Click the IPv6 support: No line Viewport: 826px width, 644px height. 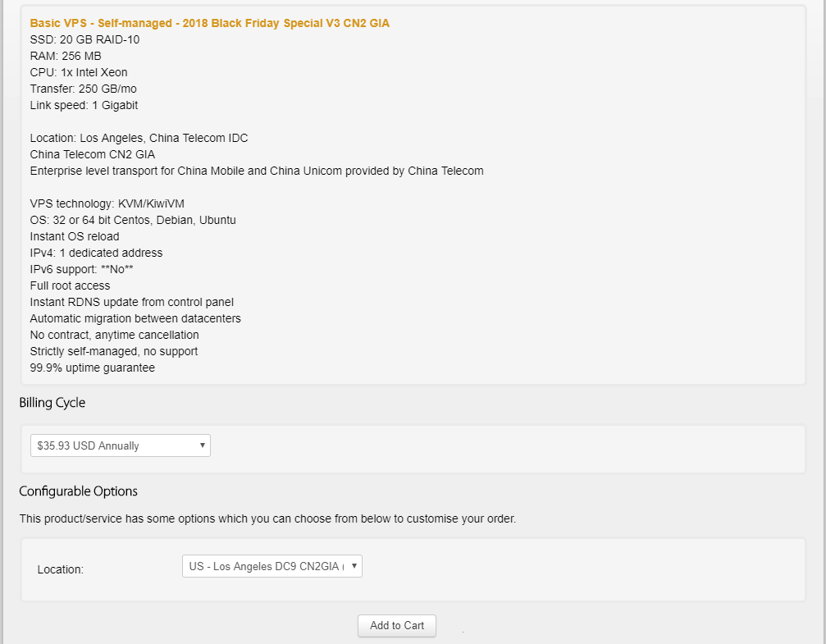click(82, 269)
